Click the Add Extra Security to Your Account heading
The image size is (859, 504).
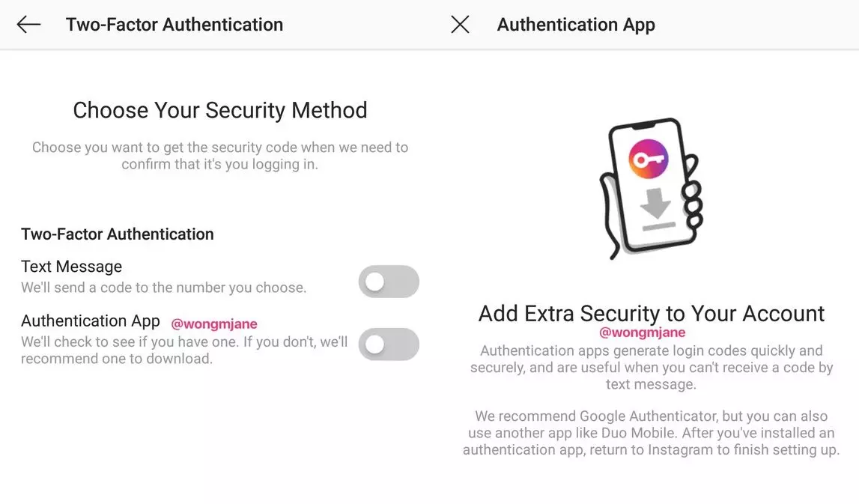click(x=651, y=313)
